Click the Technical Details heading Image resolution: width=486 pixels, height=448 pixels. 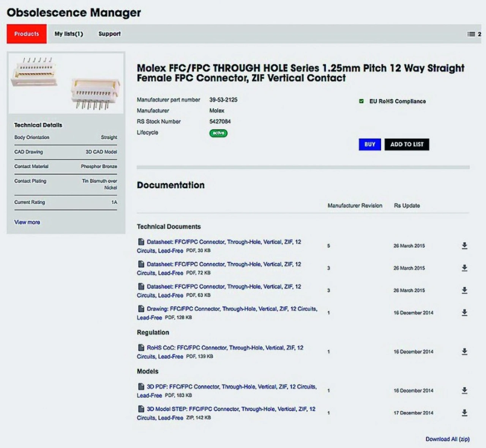(38, 125)
